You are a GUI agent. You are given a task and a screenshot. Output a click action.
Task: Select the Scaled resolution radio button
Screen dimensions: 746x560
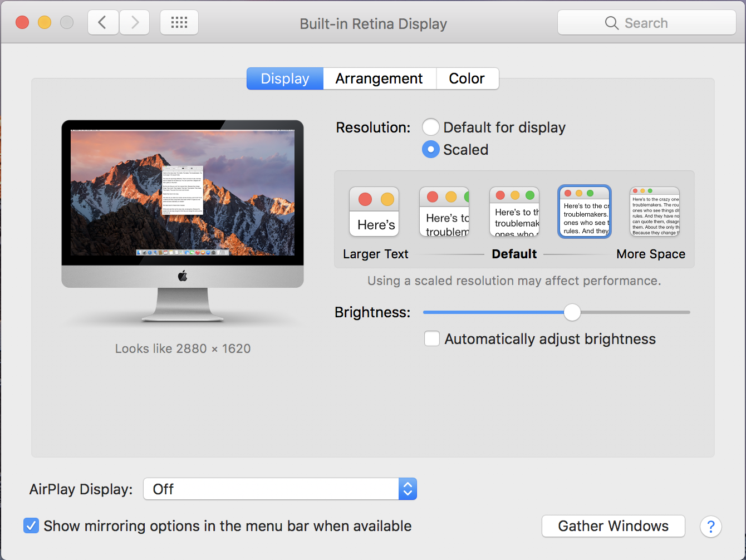(x=431, y=149)
